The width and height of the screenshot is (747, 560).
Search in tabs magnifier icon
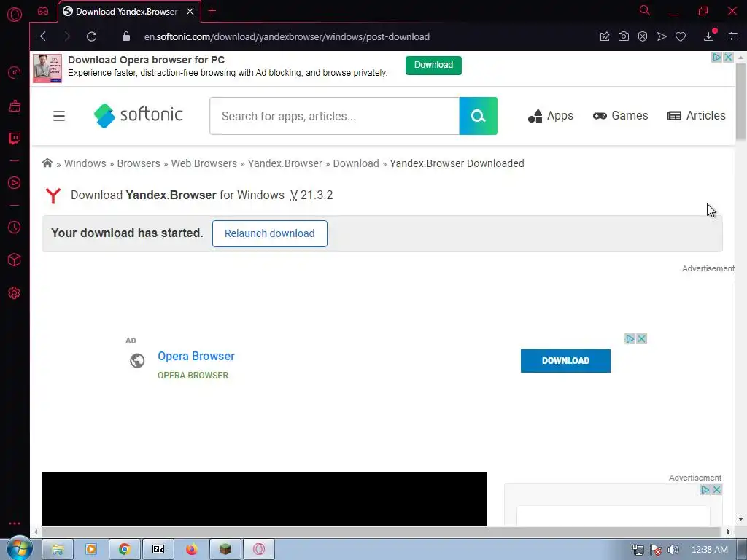pyautogui.click(x=645, y=10)
